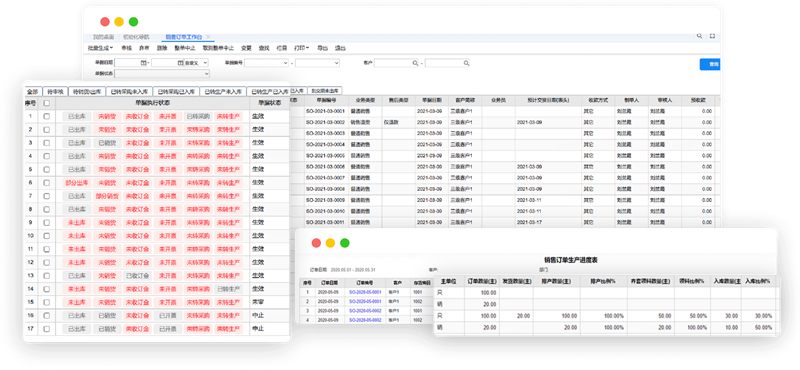Click 退出 in the toolbar
Screen dimensions: 800x370
[x=340, y=48]
